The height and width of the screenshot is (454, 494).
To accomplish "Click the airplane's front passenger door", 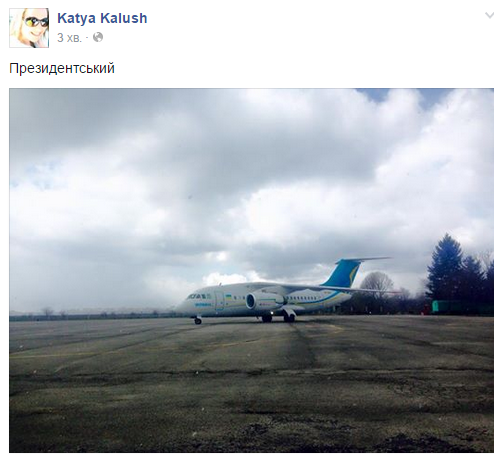I will click(219, 300).
